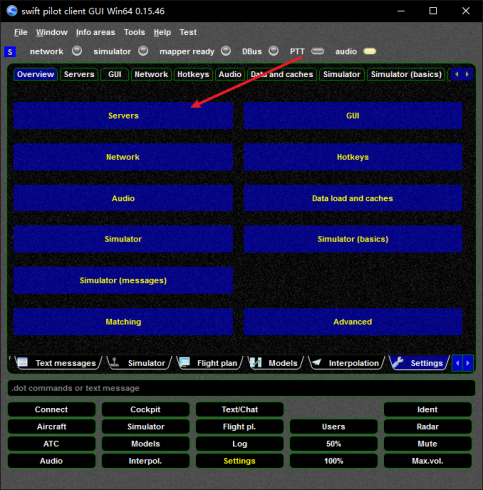Click the yellow audio status indicator
The image size is (483, 490).
coord(370,51)
